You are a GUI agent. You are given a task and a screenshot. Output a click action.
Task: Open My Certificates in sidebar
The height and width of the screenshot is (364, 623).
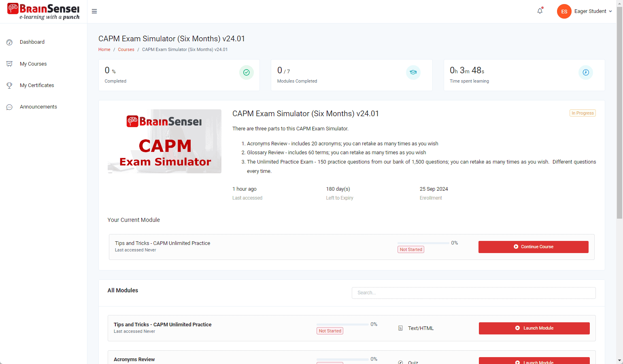[x=37, y=85]
